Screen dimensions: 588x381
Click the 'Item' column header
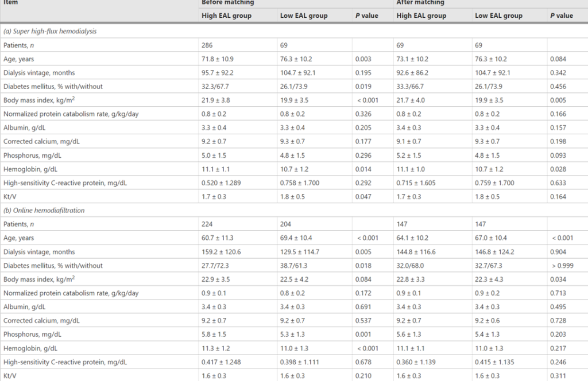pos(11,3)
